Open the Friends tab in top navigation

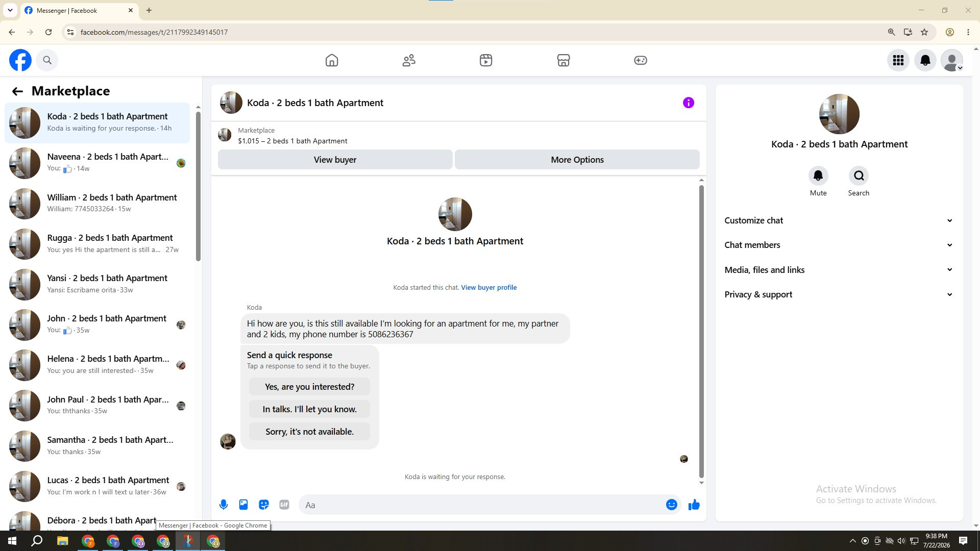[x=409, y=60]
